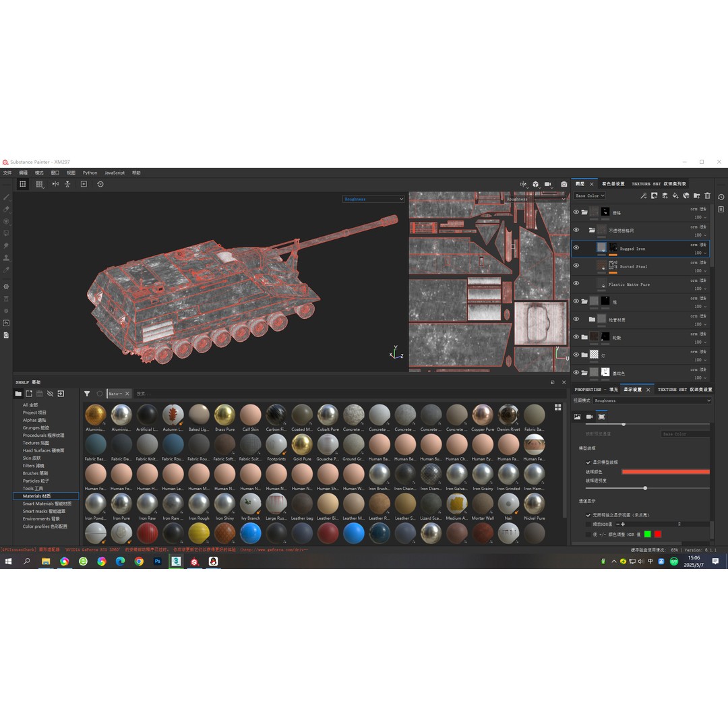Click the add mask icon in layers toolbar
Screen dimensions: 728x728
coord(654,196)
